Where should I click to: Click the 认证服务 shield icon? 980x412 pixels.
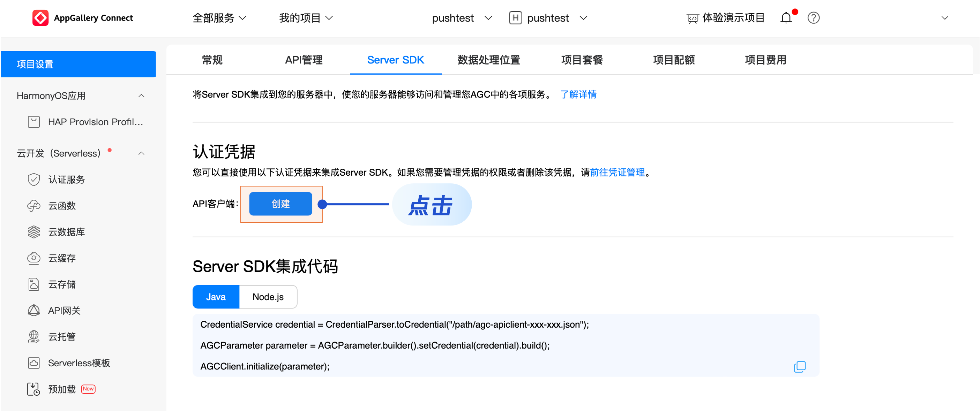(33, 180)
